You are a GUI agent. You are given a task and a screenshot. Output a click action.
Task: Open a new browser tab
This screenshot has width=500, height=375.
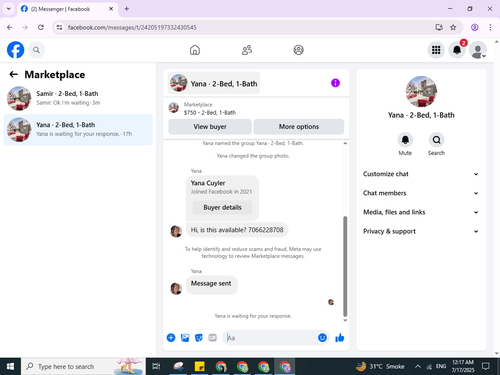pos(127,9)
